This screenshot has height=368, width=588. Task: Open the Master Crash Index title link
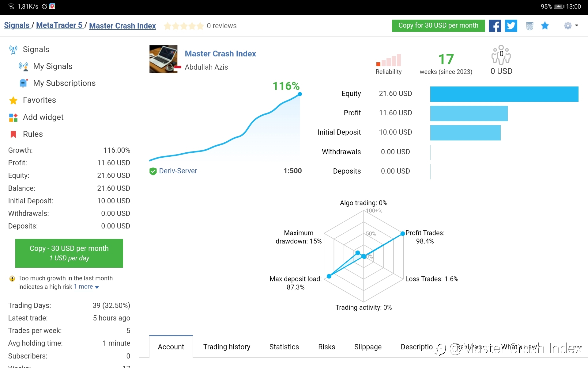tap(220, 54)
